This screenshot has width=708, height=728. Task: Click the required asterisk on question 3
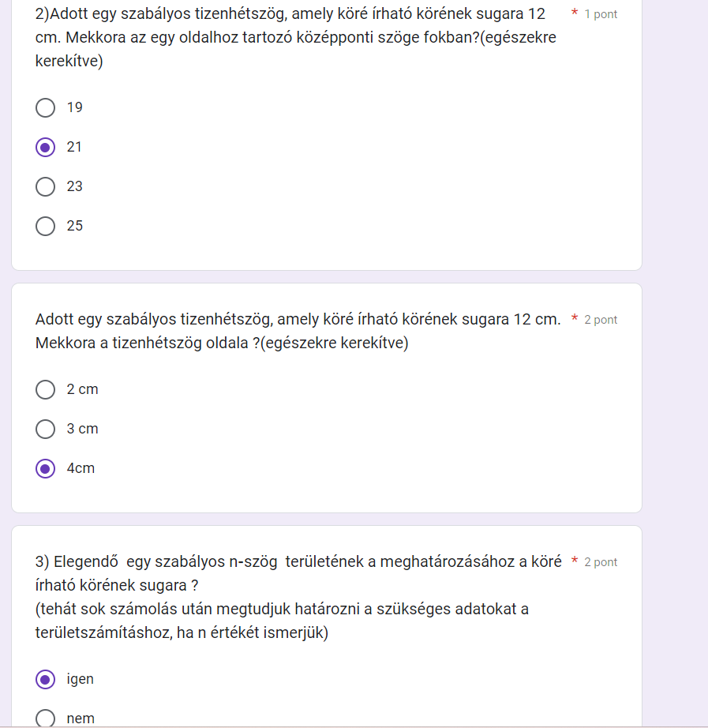point(575,561)
